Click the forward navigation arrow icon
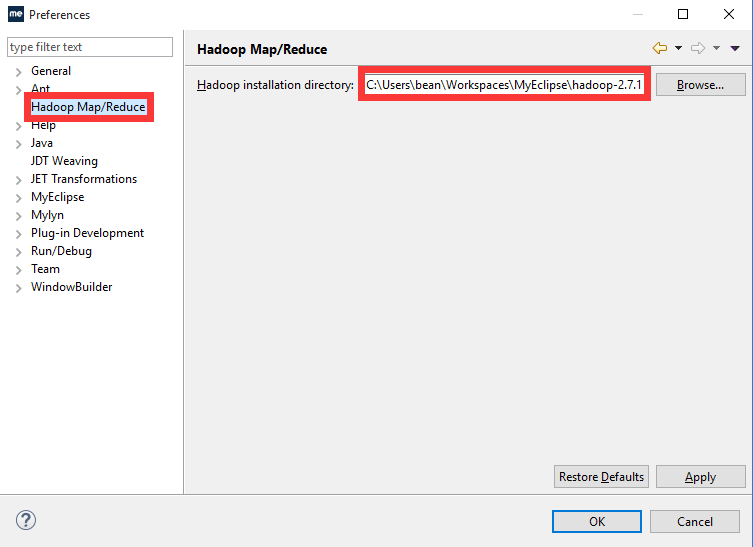The height and width of the screenshot is (547, 753). 698,48
